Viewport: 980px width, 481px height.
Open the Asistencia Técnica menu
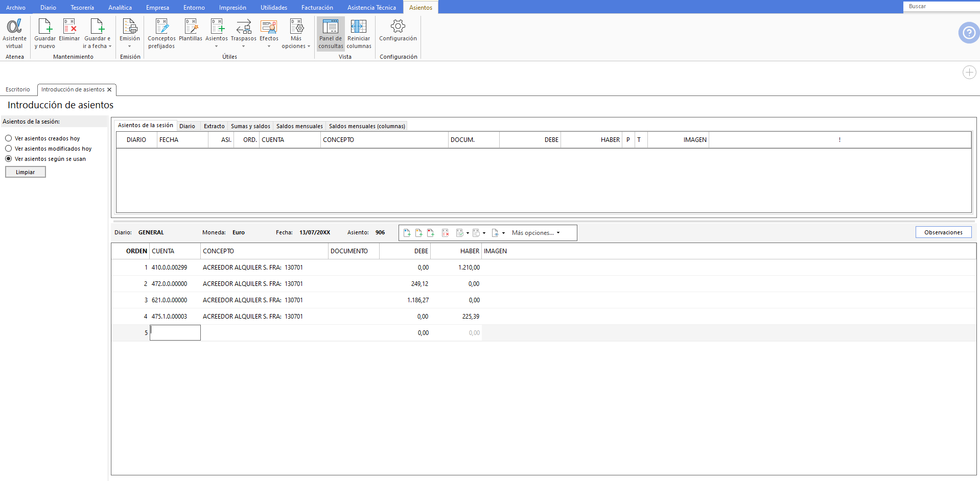point(371,8)
